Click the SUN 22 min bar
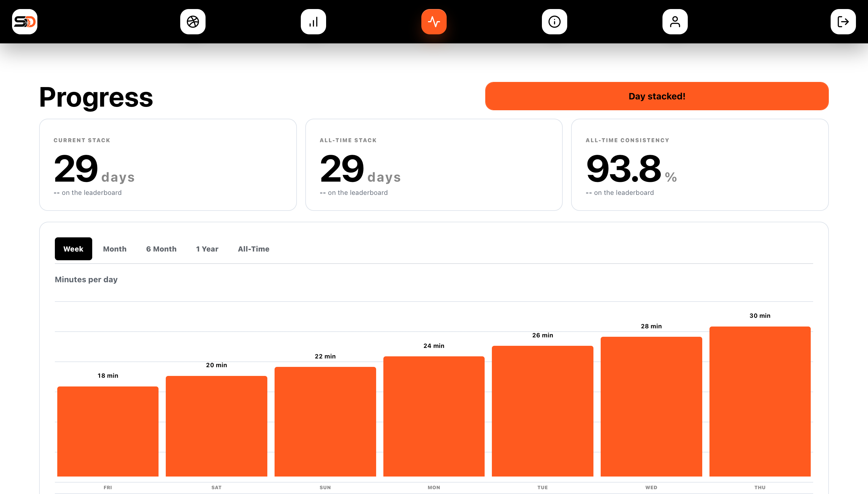The height and width of the screenshot is (494, 868). [x=325, y=421]
